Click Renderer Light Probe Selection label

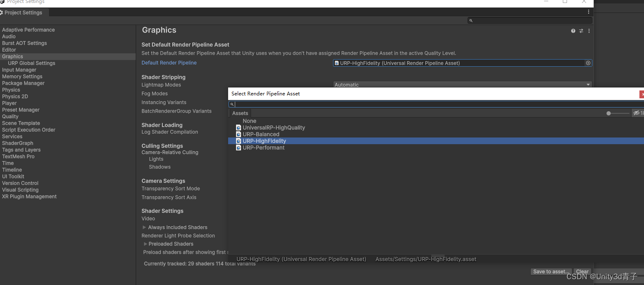(x=178, y=235)
